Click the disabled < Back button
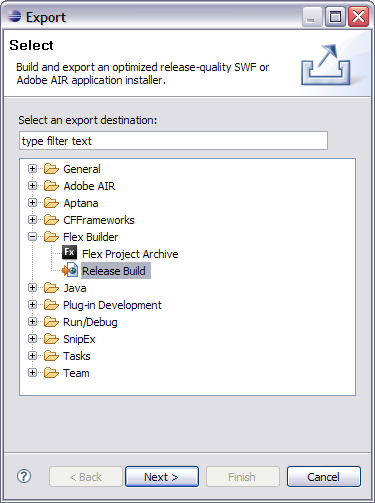The height and width of the screenshot is (503, 375). pyautogui.click(x=86, y=477)
